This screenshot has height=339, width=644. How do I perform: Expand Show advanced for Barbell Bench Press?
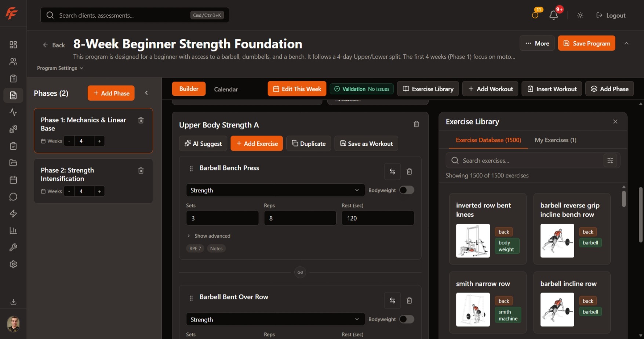208,236
